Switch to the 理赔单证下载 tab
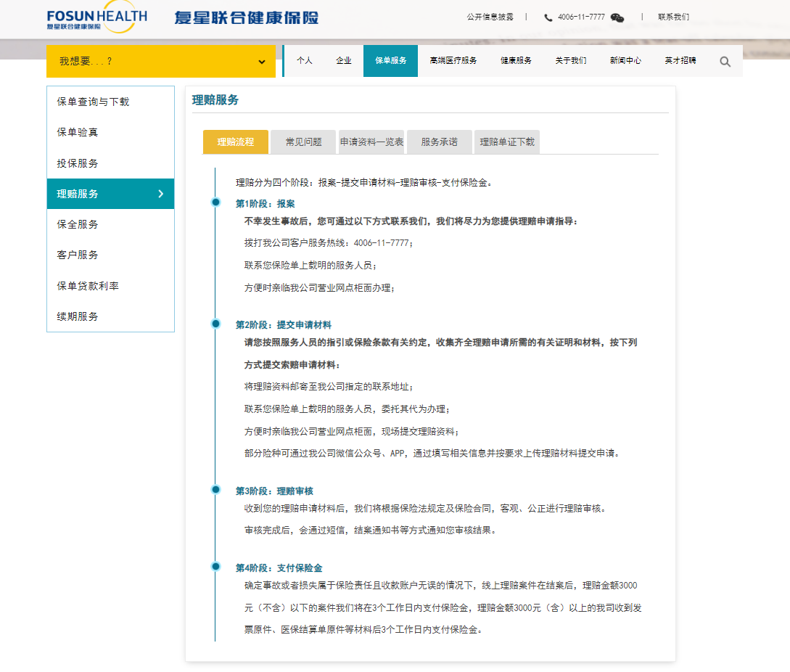The height and width of the screenshot is (672, 790). (507, 142)
